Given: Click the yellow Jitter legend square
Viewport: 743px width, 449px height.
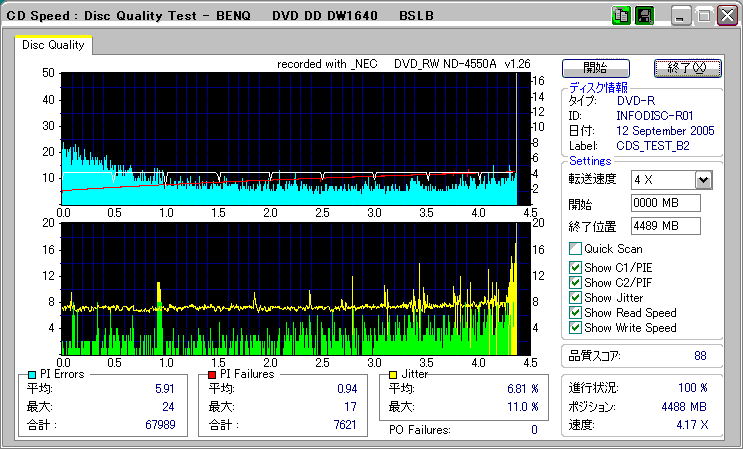Looking at the screenshot, I should (394, 374).
